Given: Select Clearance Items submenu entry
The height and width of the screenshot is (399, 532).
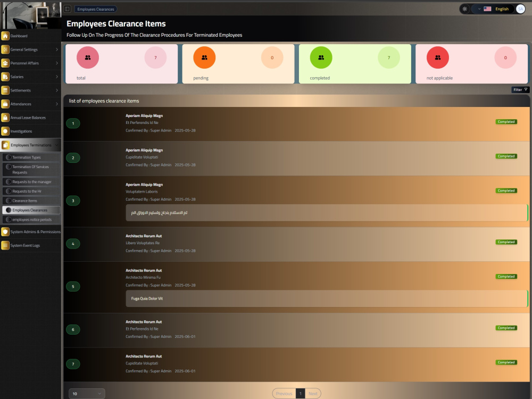Looking at the screenshot, I should point(31,201).
